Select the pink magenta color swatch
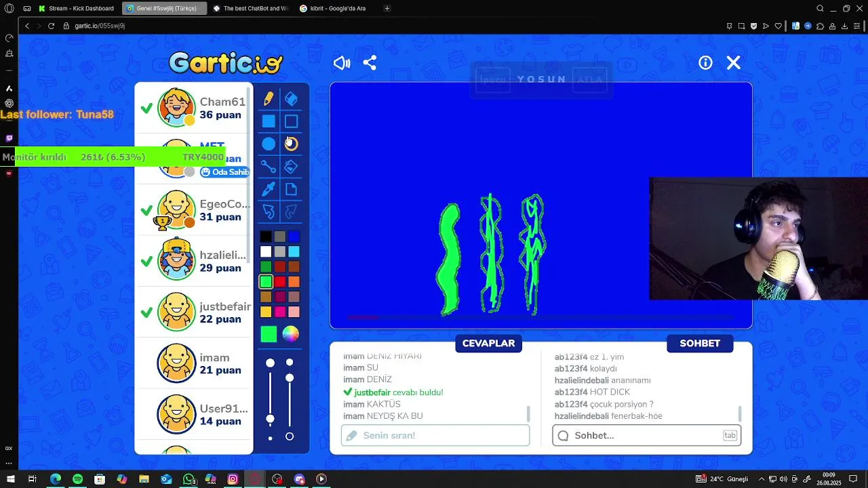 [x=280, y=311]
